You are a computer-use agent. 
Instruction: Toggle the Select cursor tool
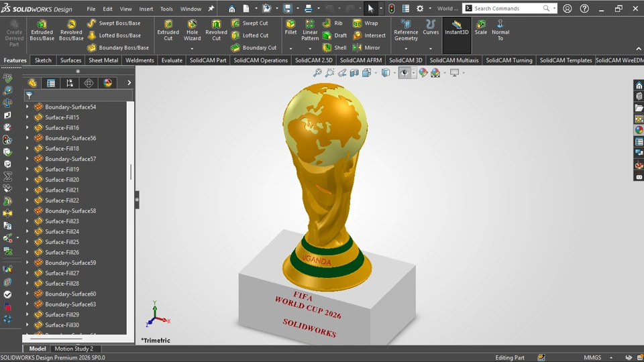tap(370, 9)
